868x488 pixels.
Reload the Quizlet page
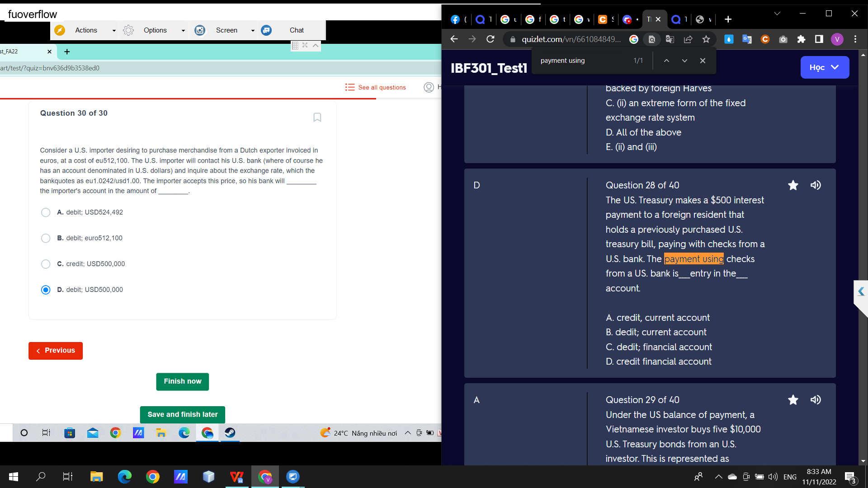coord(491,39)
